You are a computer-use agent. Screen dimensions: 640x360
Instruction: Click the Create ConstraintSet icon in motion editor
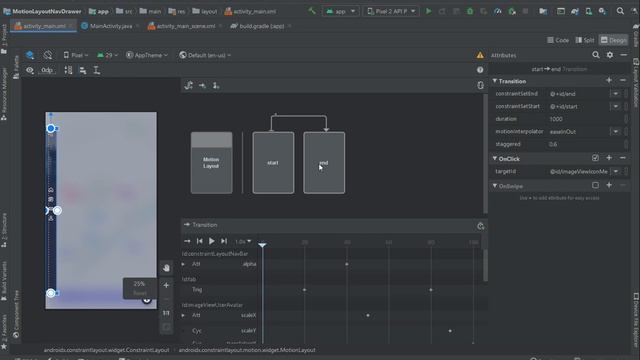click(x=189, y=85)
